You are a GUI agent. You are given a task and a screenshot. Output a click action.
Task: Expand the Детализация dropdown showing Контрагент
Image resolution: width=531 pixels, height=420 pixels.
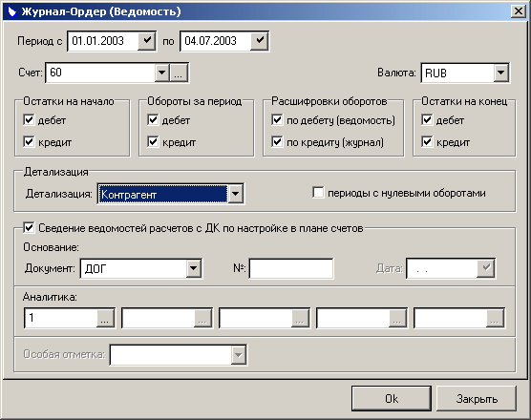pos(235,194)
